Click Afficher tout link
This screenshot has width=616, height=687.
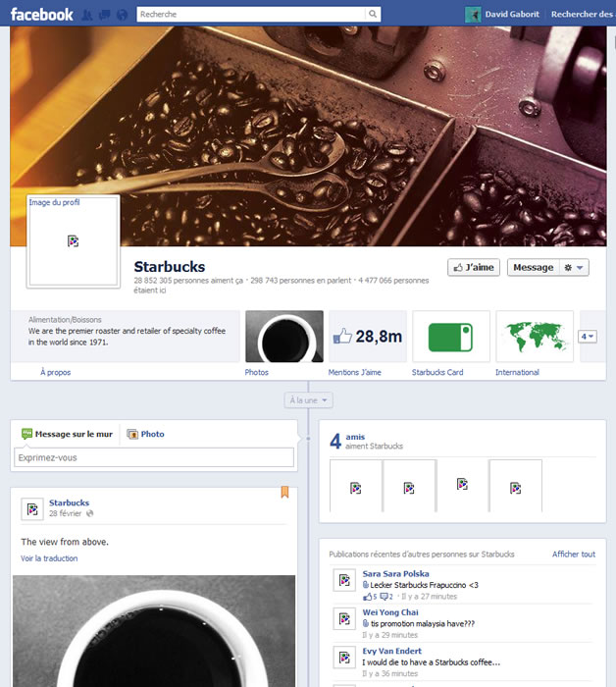pyautogui.click(x=574, y=554)
